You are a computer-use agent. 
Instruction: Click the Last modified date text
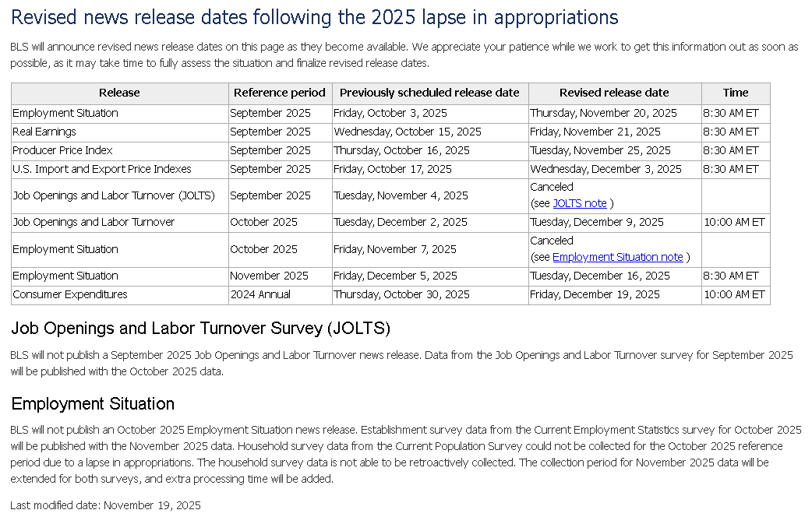click(x=105, y=505)
